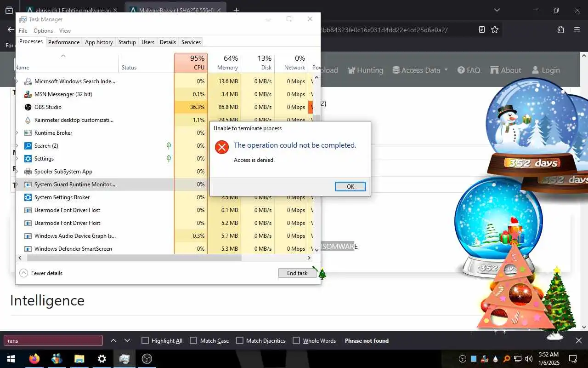Open Task Manager View menu
Screen dimensions: 588x368
tap(65, 30)
